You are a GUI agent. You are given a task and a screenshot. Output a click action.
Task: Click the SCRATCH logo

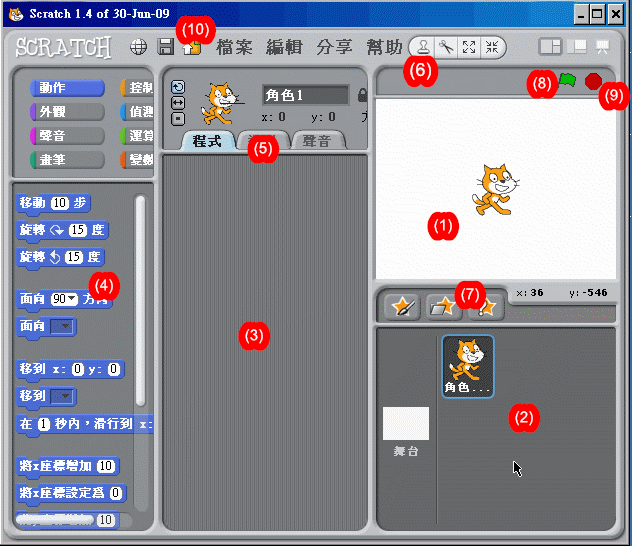(x=63, y=48)
